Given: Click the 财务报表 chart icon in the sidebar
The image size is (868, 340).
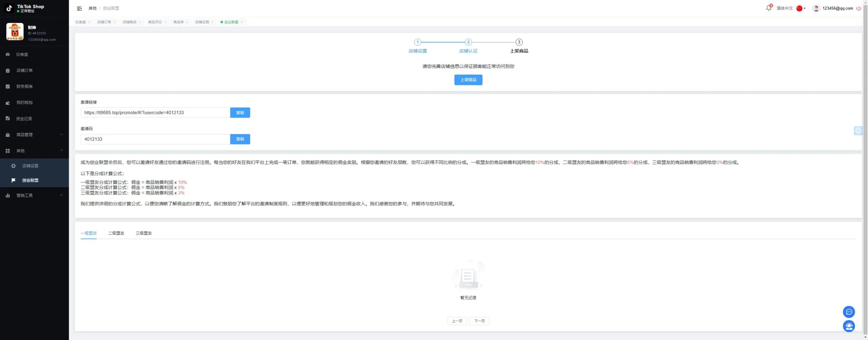Looking at the screenshot, I should point(8,86).
